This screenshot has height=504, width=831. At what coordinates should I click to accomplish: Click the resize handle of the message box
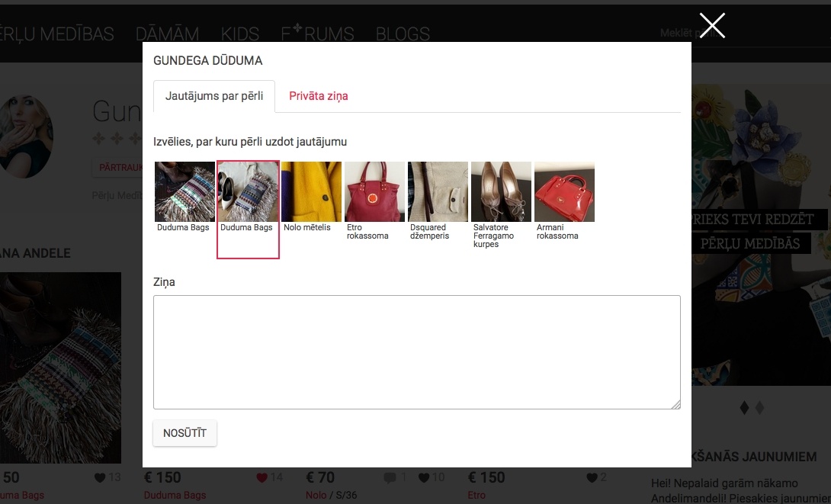point(675,405)
